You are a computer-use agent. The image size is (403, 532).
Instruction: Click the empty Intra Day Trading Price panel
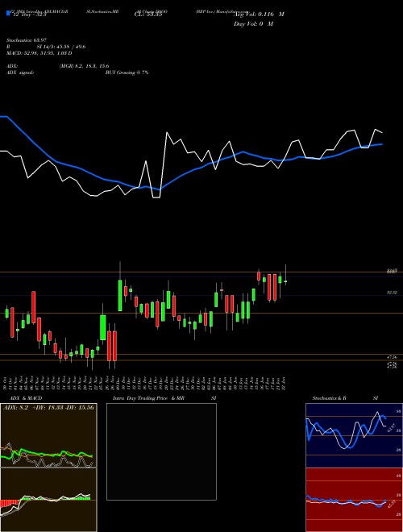[161, 451]
